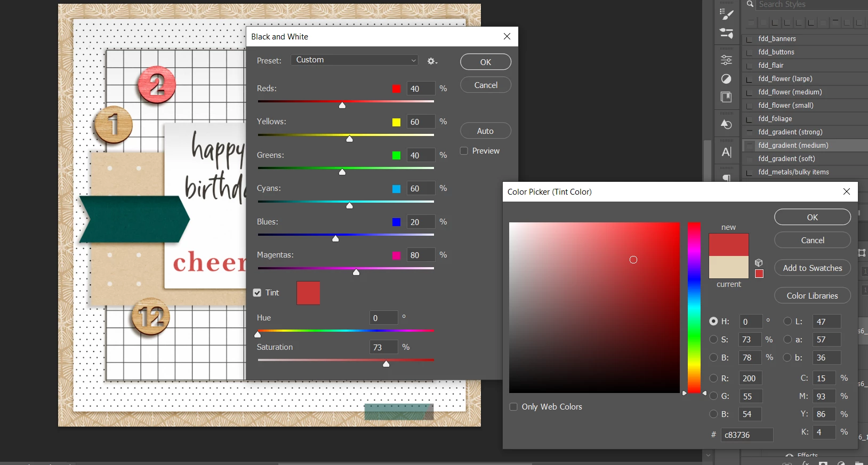Expand the fdd_flower (large) styles group
The height and width of the screenshot is (465, 868).
750,79
